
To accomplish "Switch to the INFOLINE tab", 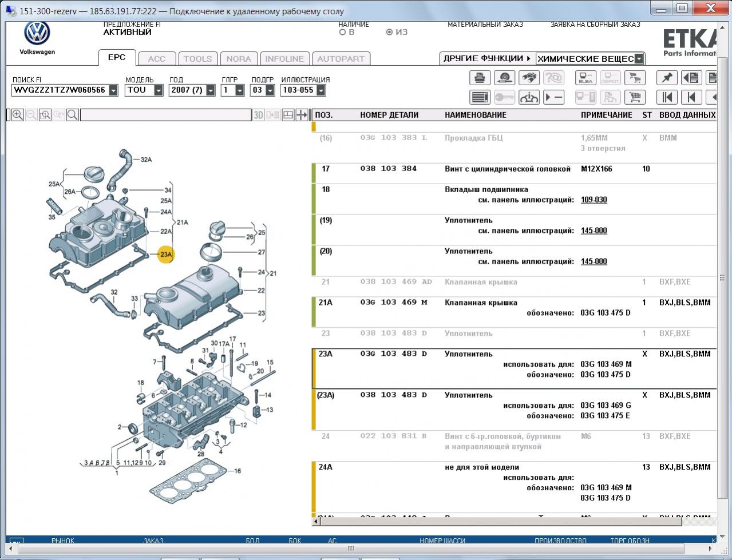I will coord(284,58).
